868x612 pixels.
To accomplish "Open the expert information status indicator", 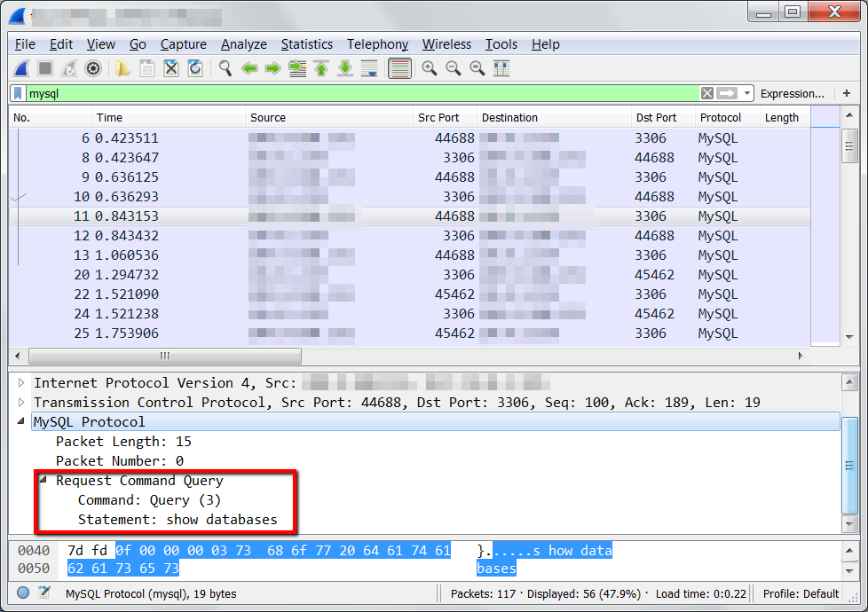I will (23, 593).
